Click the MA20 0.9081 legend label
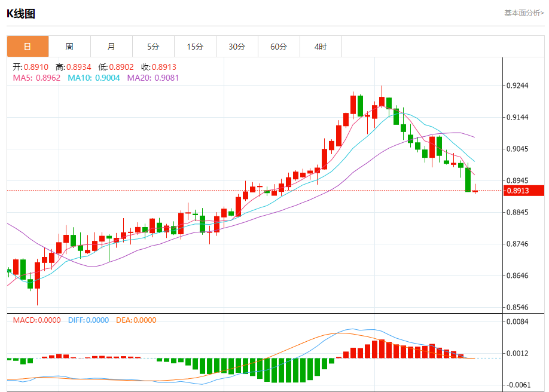The height and width of the screenshot is (392, 549). 153,78
